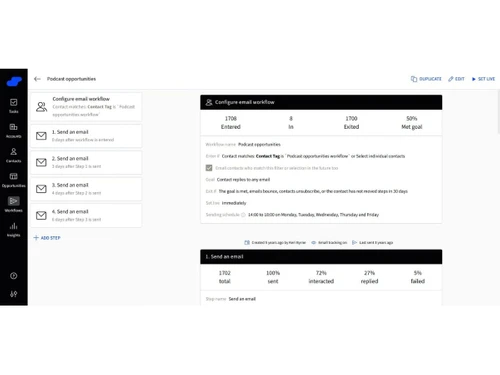500x375 pixels.
Task: Click the Configure email workflow panel header
Action: 321,102
